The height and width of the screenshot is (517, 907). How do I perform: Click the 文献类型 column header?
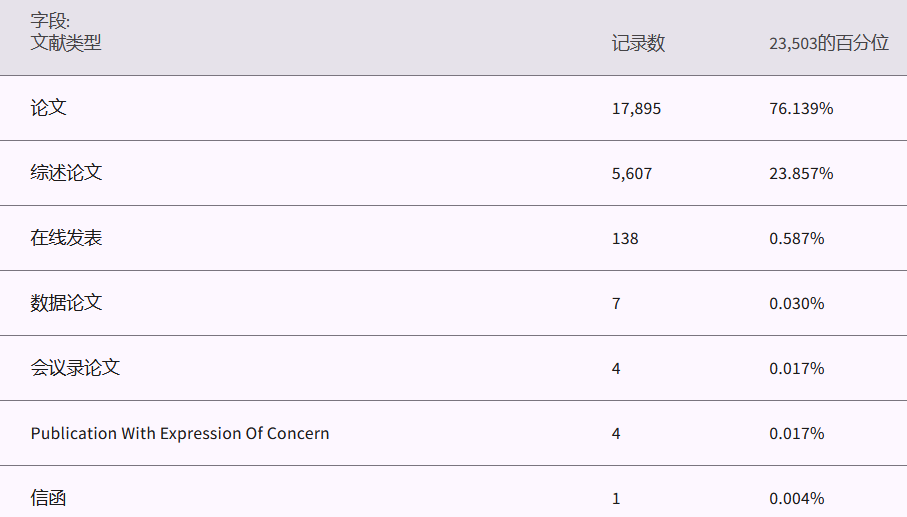tap(66, 43)
